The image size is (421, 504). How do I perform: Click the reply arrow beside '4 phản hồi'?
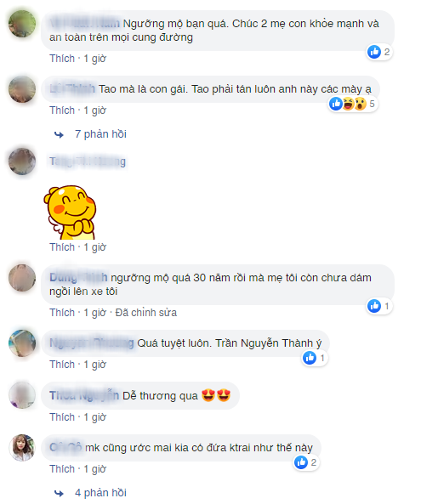[59, 493]
